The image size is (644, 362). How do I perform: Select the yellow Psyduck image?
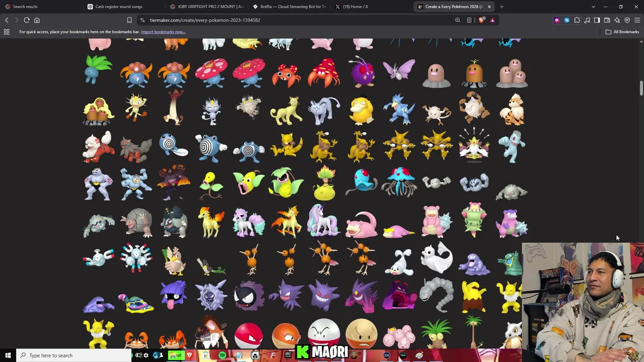coord(361,109)
